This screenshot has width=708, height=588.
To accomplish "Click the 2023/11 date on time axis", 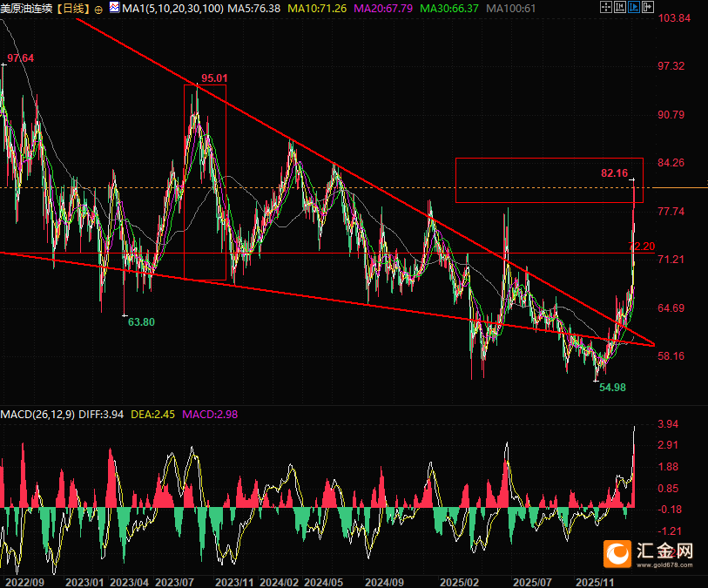I will pos(234,582).
